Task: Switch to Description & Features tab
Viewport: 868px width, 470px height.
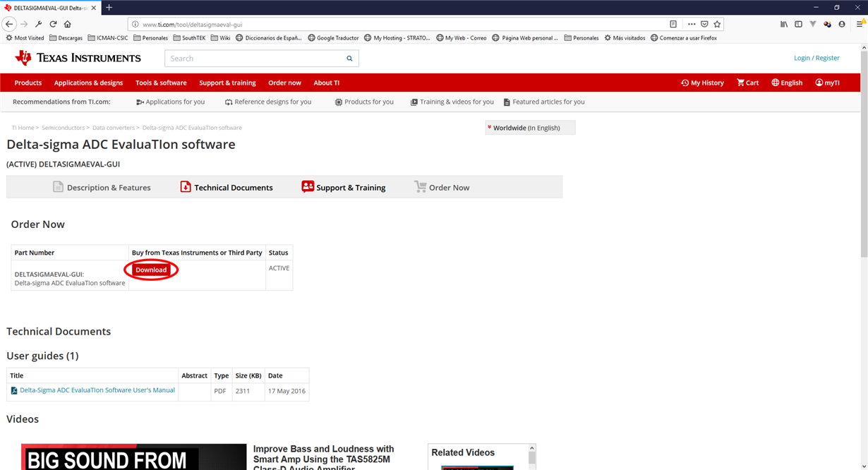Action: [102, 187]
